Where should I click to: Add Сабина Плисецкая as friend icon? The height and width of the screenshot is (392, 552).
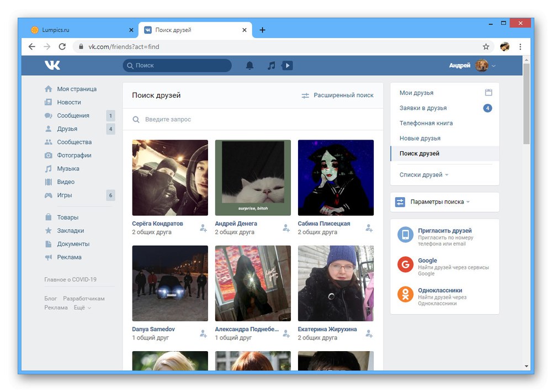point(369,228)
